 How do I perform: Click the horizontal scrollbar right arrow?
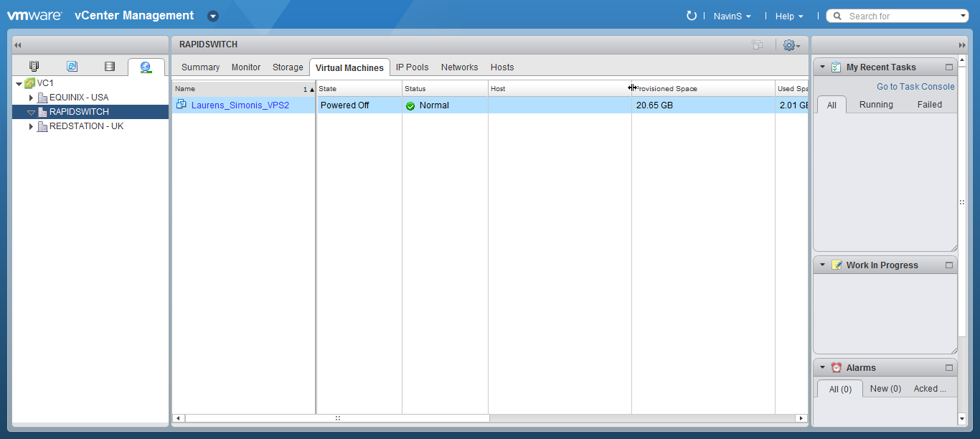(x=801, y=417)
